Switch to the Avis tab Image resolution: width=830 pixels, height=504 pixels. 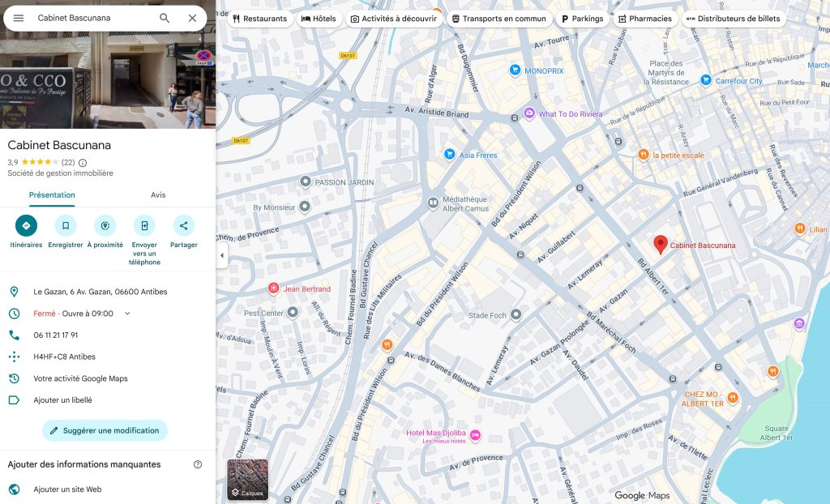click(158, 194)
